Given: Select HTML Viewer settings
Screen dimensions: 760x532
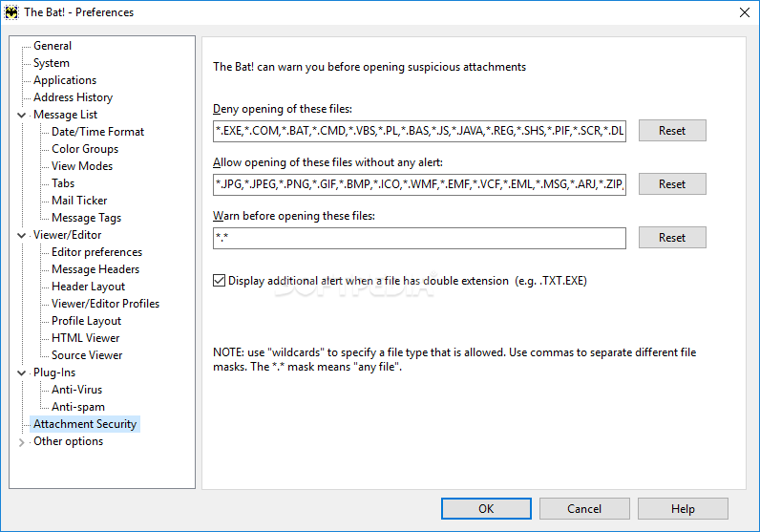Looking at the screenshot, I should click(85, 338).
